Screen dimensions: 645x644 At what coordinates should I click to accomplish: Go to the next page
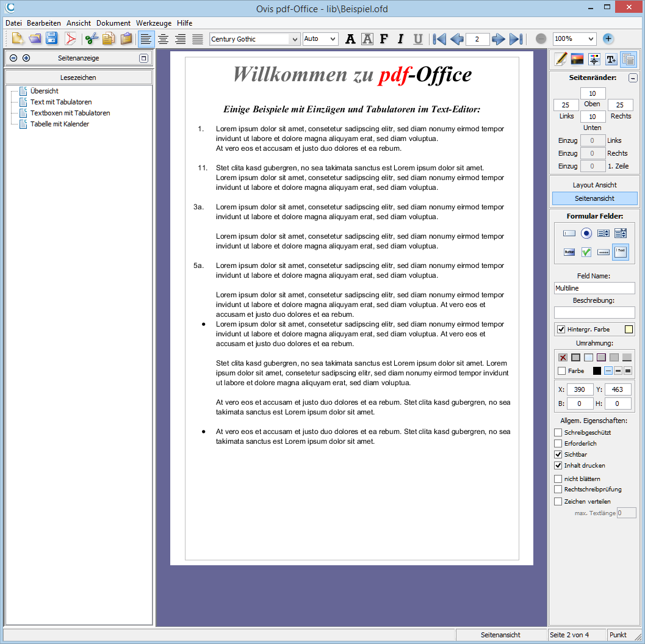pyautogui.click(x=498, y=38)
